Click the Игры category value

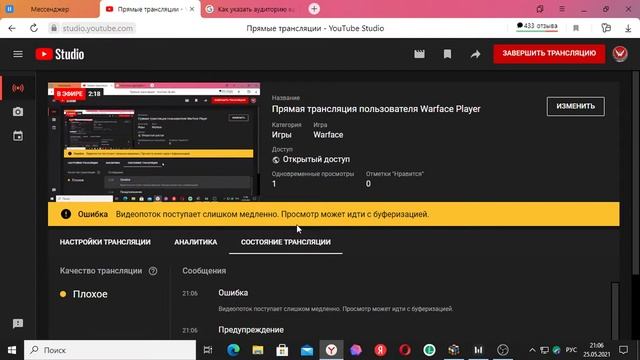tap(282, 135)
